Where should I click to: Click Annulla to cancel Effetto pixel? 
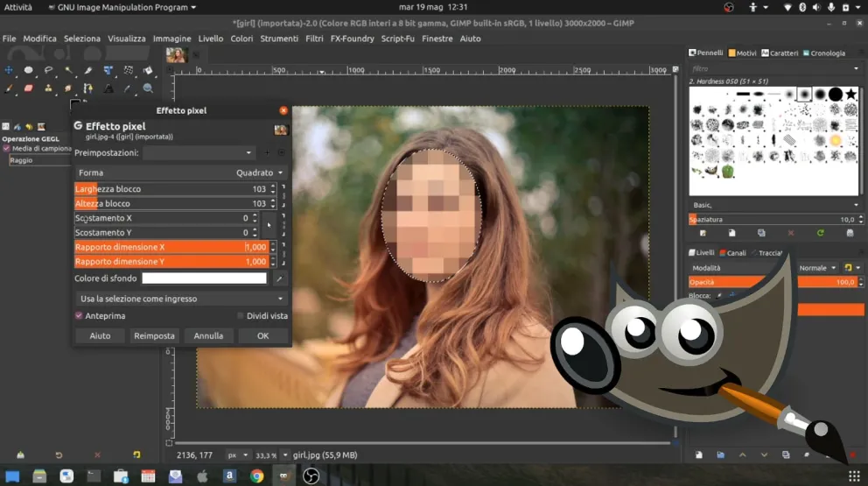click(208, 336)
